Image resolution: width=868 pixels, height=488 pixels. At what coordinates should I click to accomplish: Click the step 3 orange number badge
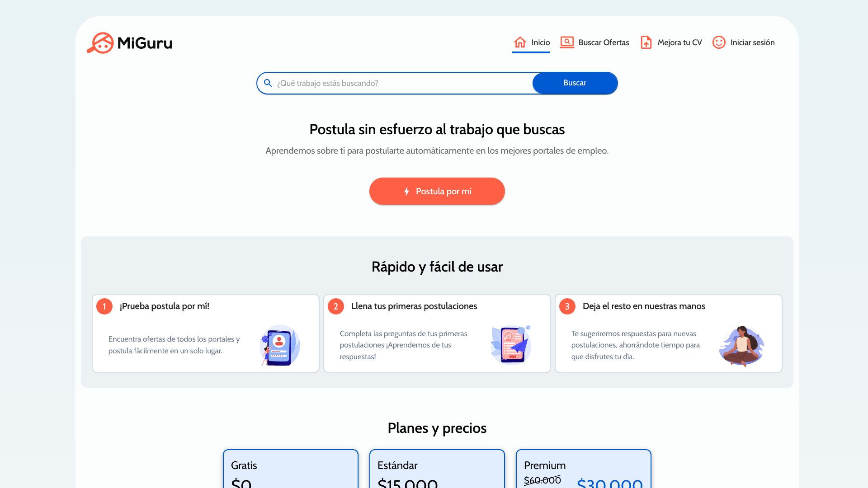(567, 306)
